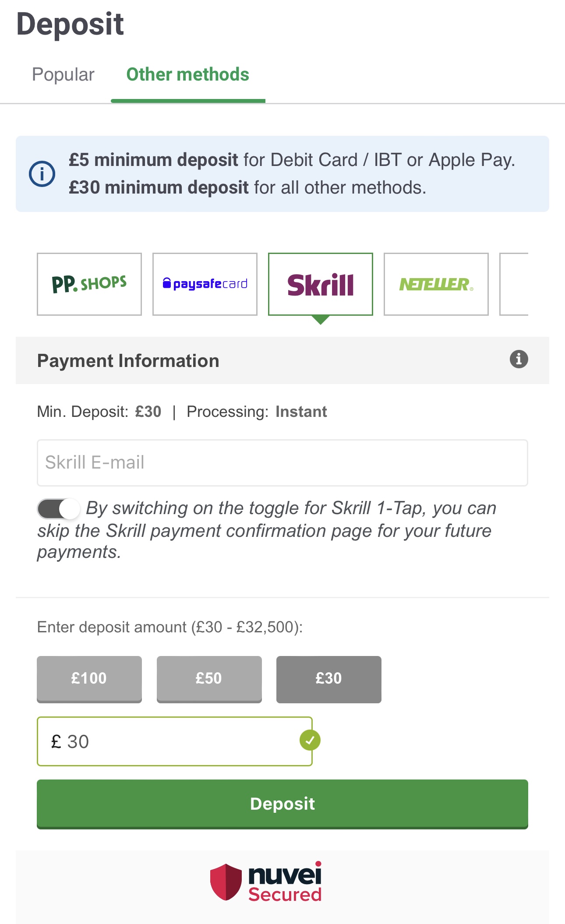Screen dimensions: 565x924
Task: Switch to the Popular tab
Action: point(63,74)
